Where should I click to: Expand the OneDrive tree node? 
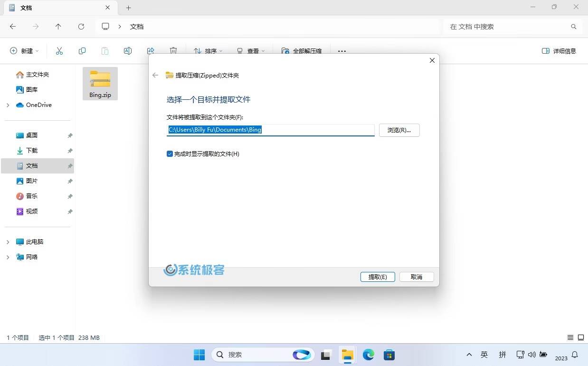8,105
